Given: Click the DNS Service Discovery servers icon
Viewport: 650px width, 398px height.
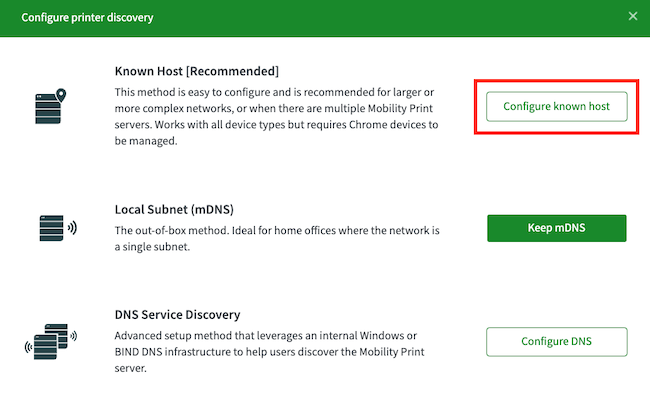Looking at the screenshot, I should [x=51, y=341].
